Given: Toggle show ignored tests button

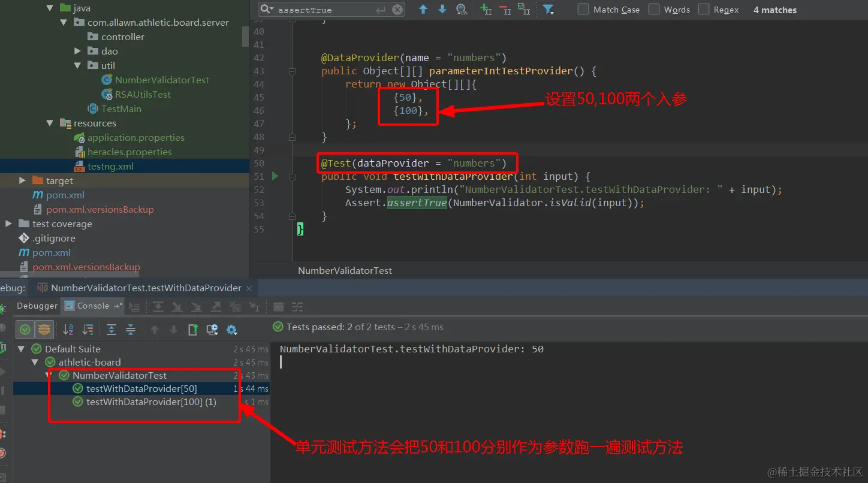Looking at the screenshot, I should pyautogui.click(x=44, y=329).
